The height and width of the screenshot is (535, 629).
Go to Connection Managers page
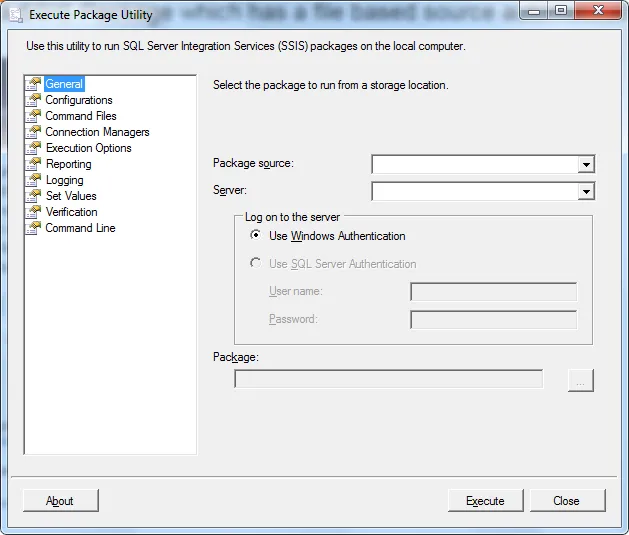[97, 132]
